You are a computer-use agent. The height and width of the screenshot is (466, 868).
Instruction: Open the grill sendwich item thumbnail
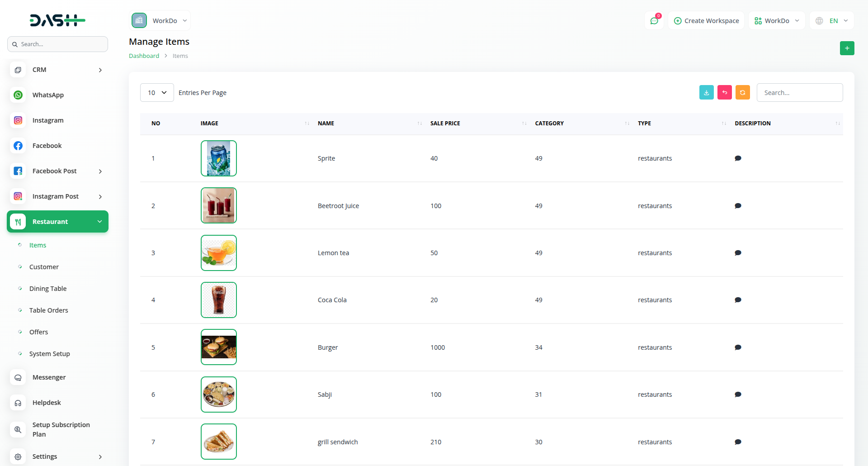coord(219,442)
